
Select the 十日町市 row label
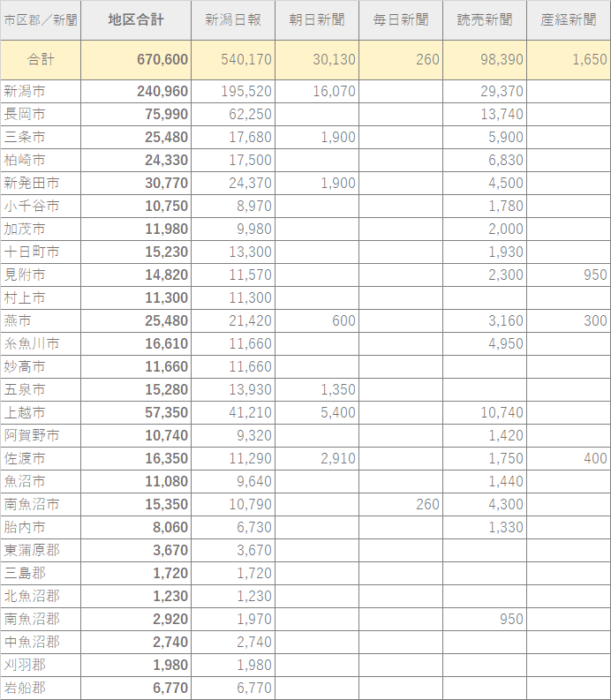[32, 252]
